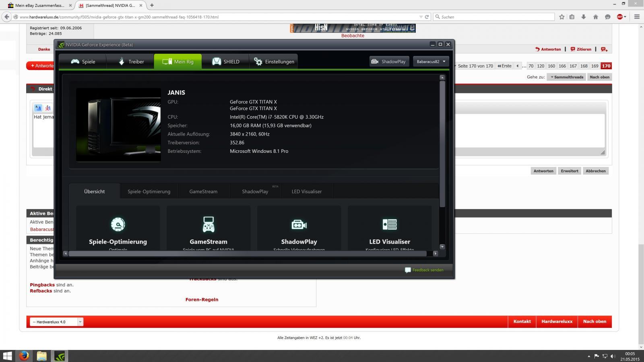Click Firefox back navigation arrow

(7, 17)
